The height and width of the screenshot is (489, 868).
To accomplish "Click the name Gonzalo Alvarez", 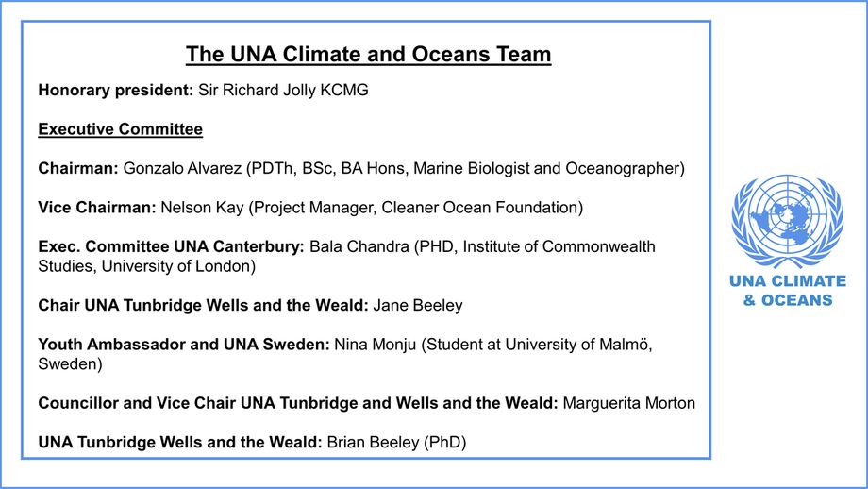I will tap(182, 168).
